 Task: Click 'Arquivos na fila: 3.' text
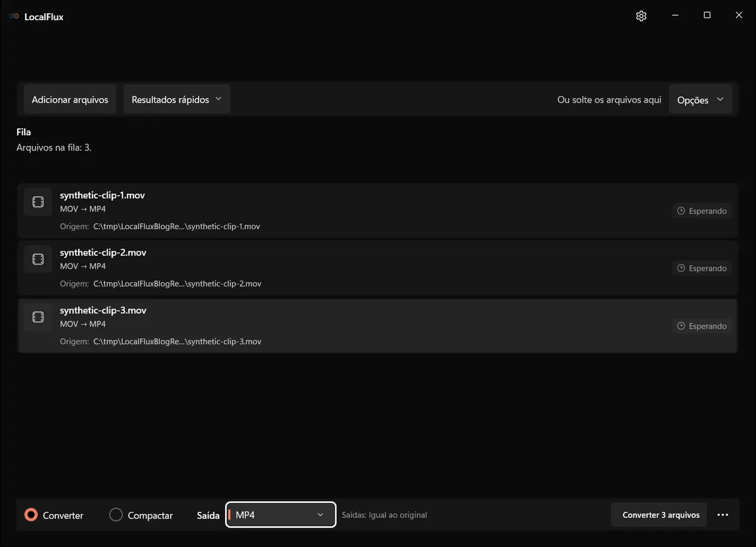54,148
